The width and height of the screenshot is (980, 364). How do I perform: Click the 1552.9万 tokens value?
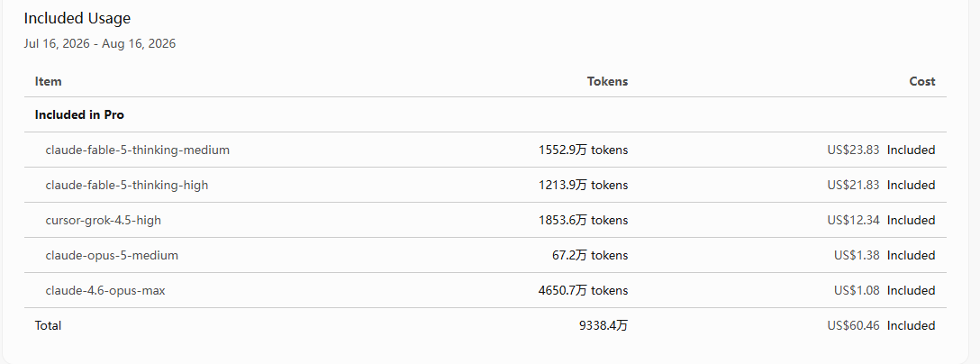pyautogui.click(x=583, y=150)
